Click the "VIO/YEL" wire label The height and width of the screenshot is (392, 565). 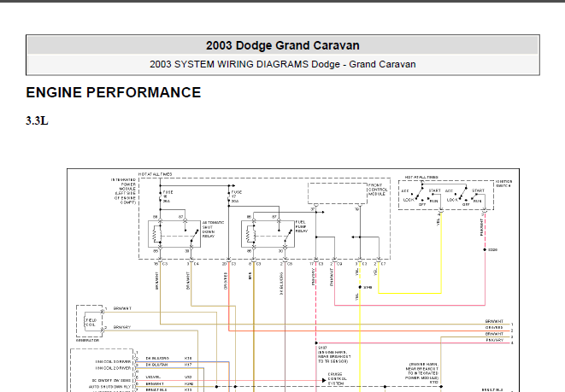pyautogui.click(x=153, y=377)
